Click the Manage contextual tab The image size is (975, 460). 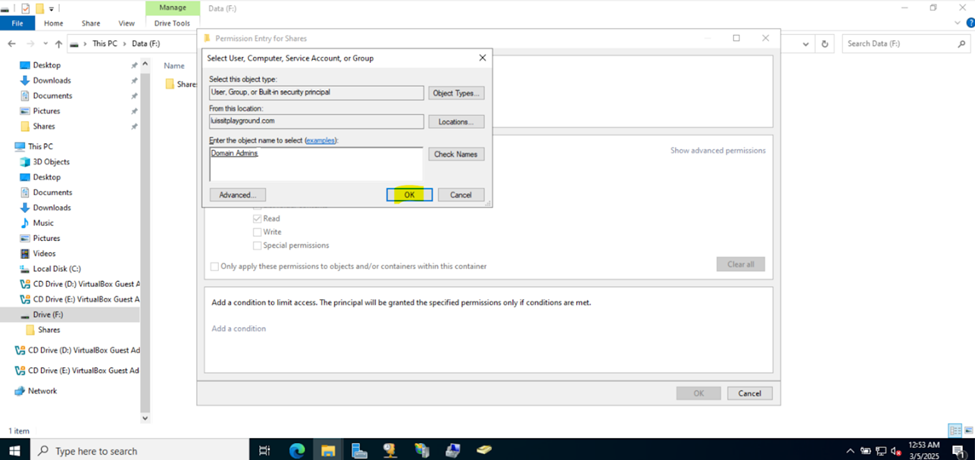[x=172, y=8]
